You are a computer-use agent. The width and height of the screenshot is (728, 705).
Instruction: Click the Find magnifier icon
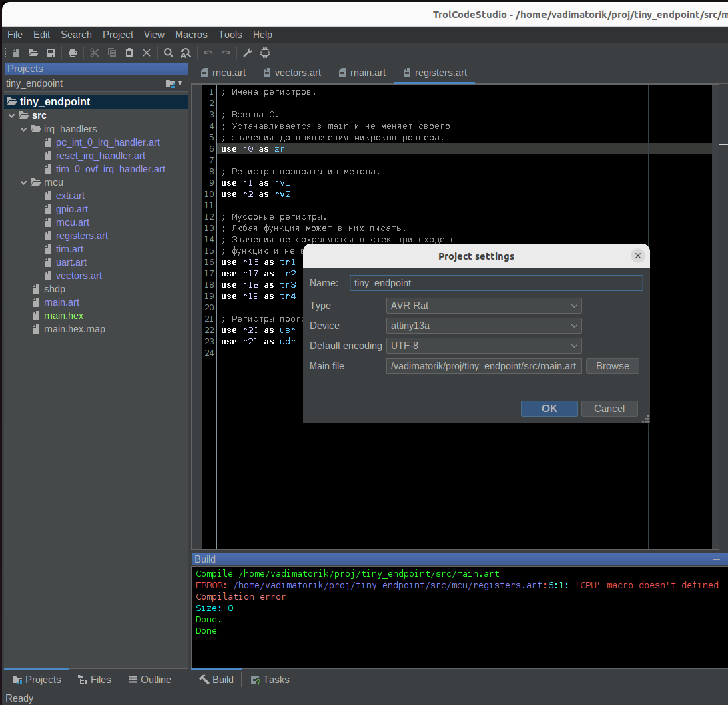169,53
